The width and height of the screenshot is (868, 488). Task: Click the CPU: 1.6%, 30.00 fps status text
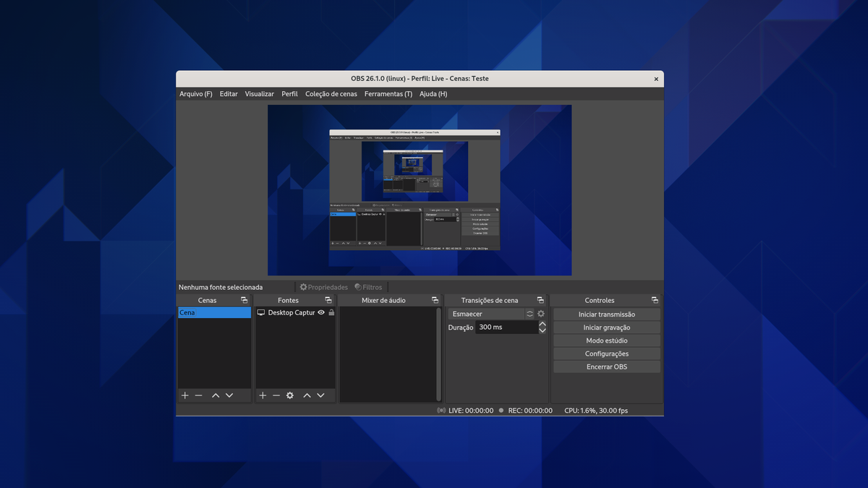pyautogui.click(x=596, y=410)
